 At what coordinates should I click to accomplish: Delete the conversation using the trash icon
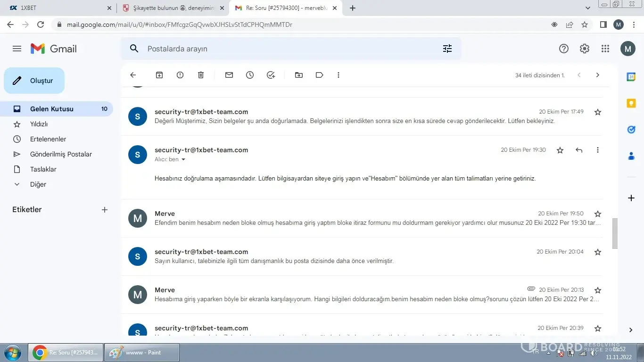(x=201, y=75)
